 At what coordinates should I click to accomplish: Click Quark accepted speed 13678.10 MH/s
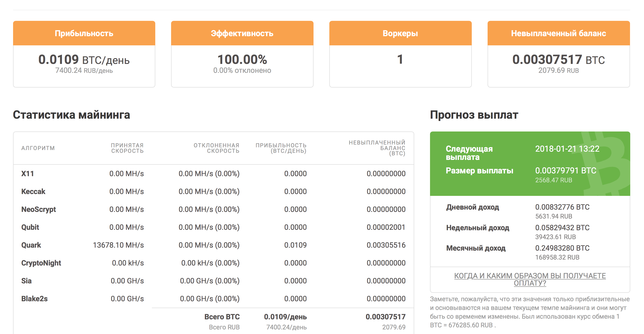tap(119, 245)
